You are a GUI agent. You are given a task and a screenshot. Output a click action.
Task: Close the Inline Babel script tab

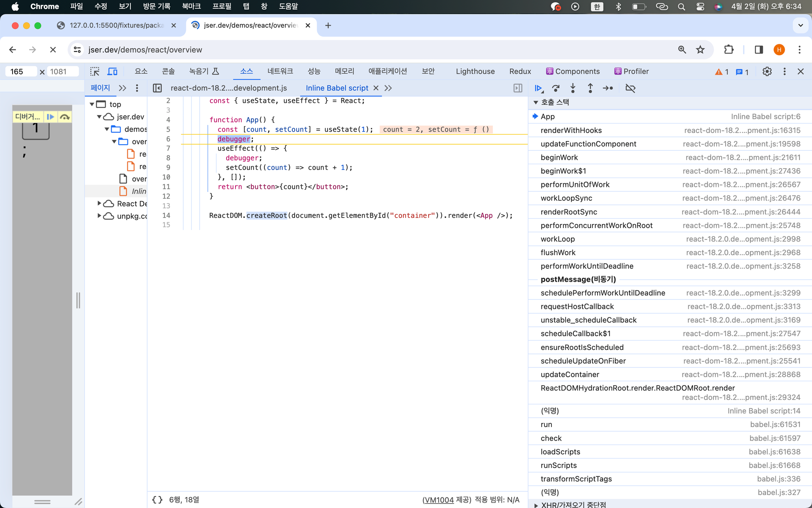[x=376, y=88]
